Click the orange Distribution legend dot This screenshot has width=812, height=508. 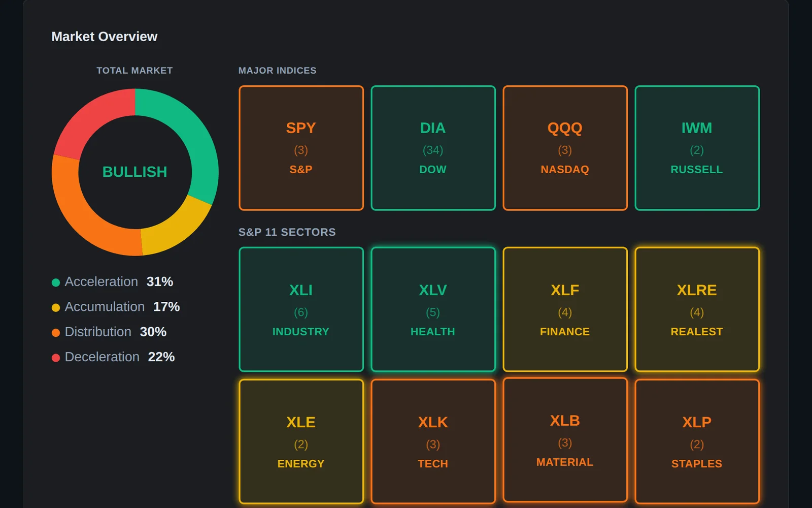(56, 333)
